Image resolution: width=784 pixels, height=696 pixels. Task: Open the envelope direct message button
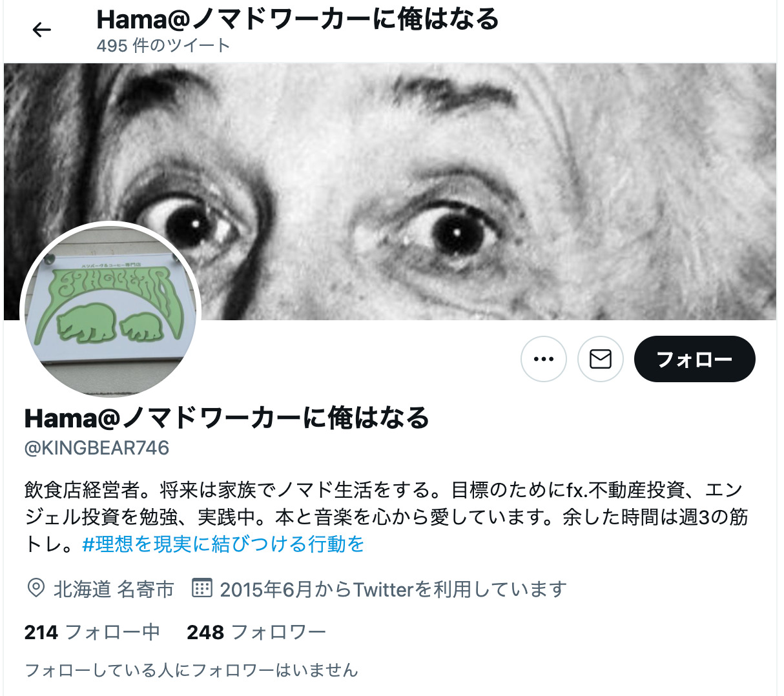tap(601, 359)
